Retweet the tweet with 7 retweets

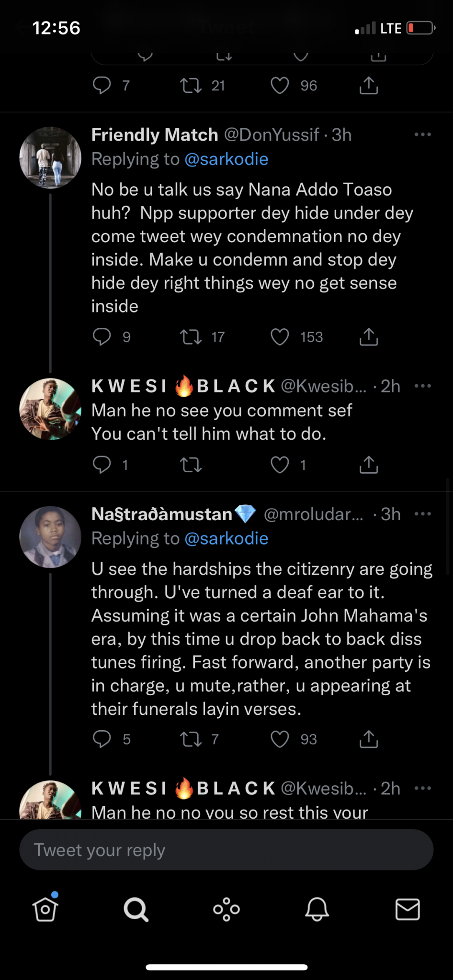pyautogui.click(x=191, y=739)
